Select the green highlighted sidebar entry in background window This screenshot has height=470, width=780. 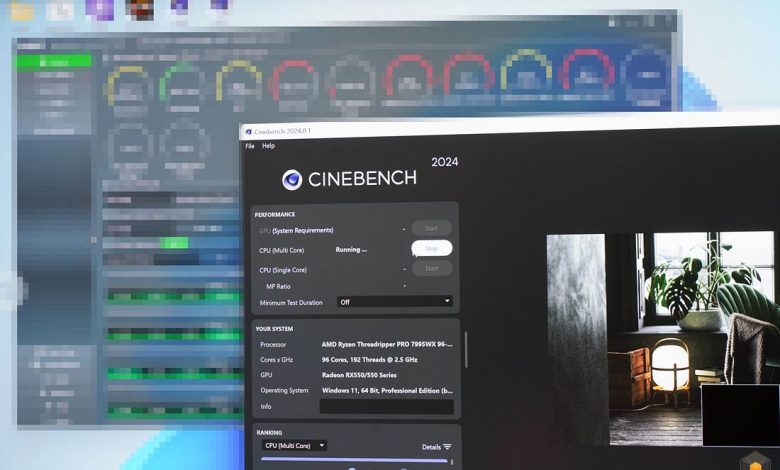(54, 61)
